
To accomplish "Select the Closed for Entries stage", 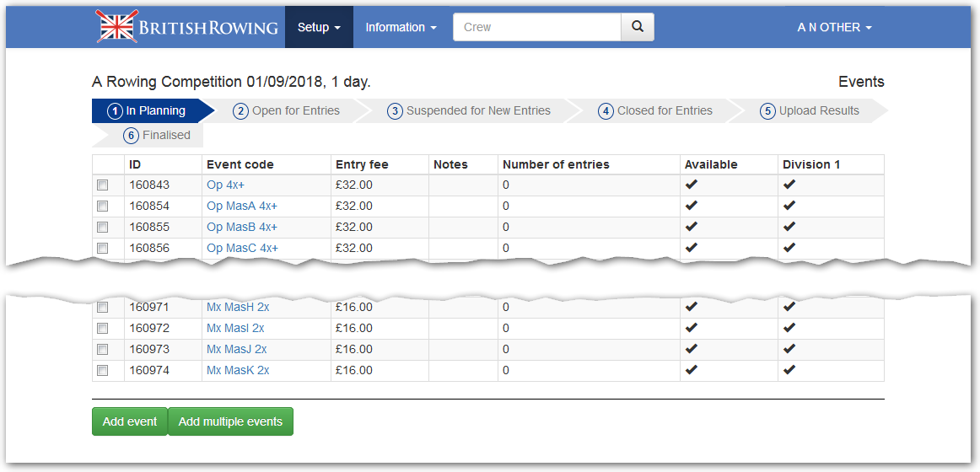I will [655, 110].
